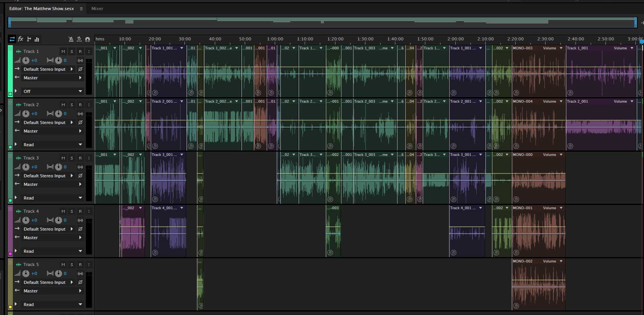Expand automation lanes triangle on Track 5
The width and height of the screenshot is (644, 315).
point(16,304)
